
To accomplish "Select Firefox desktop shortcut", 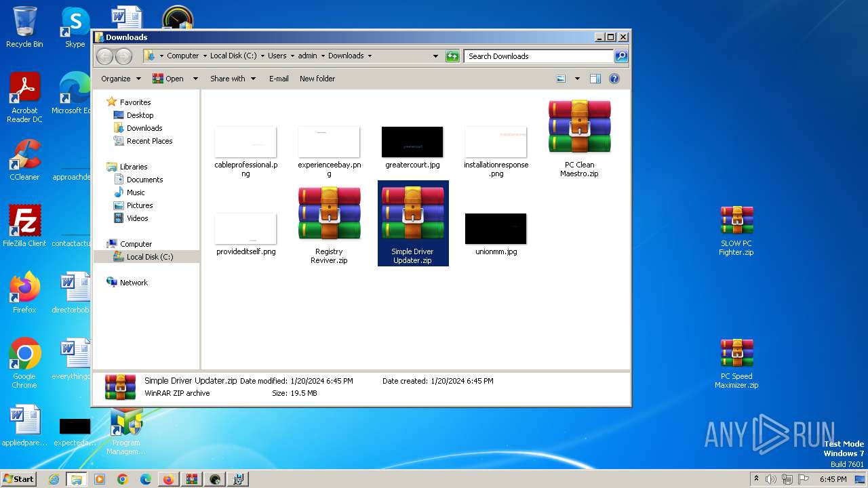I will click(x=24, y=293).
